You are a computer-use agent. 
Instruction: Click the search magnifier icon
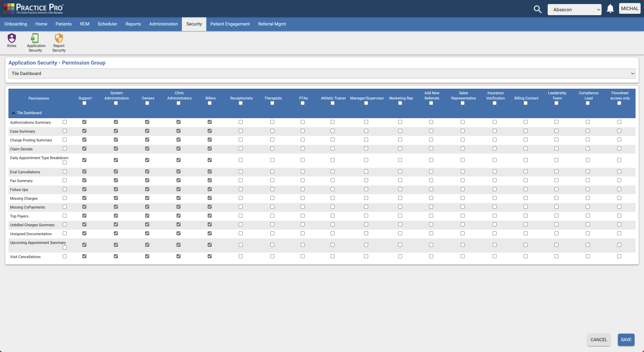[538, 9]
